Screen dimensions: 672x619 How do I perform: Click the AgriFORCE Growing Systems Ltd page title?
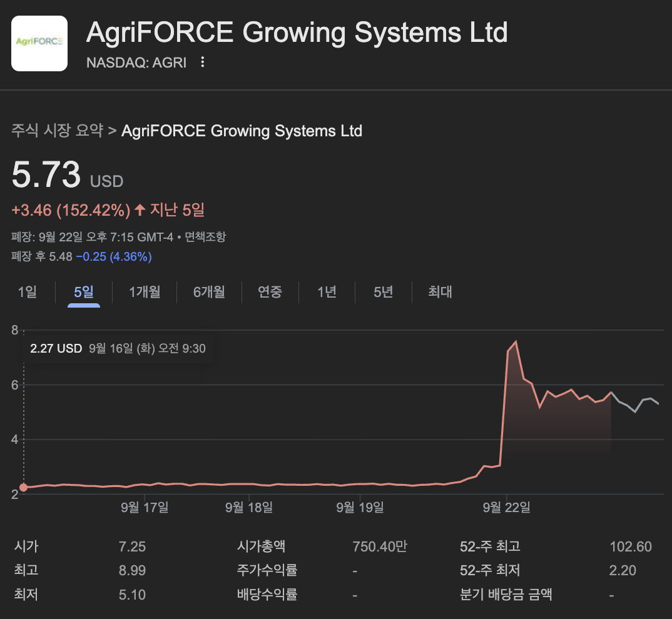297,33
